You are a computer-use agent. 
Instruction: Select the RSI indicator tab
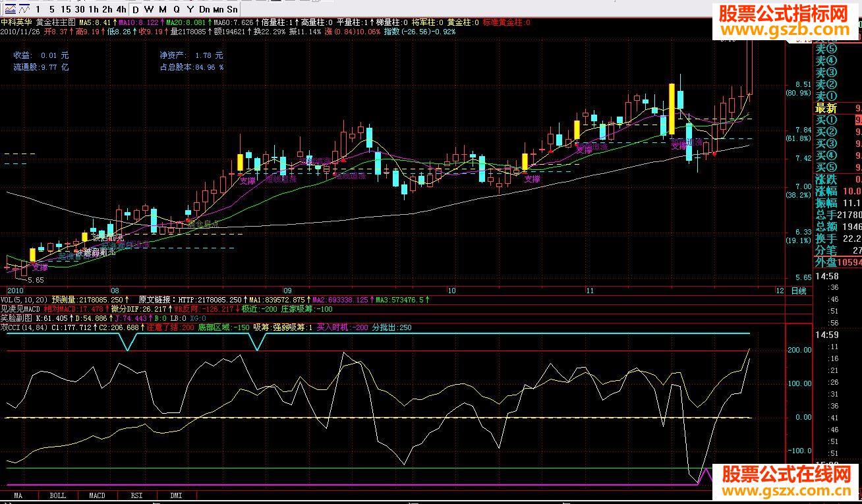(x=136, y=495)
